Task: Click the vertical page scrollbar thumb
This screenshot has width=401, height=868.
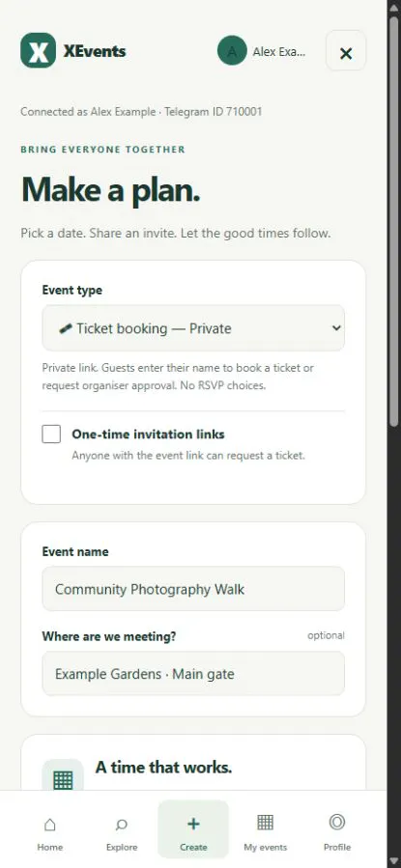Action: (x=394, y=221)
